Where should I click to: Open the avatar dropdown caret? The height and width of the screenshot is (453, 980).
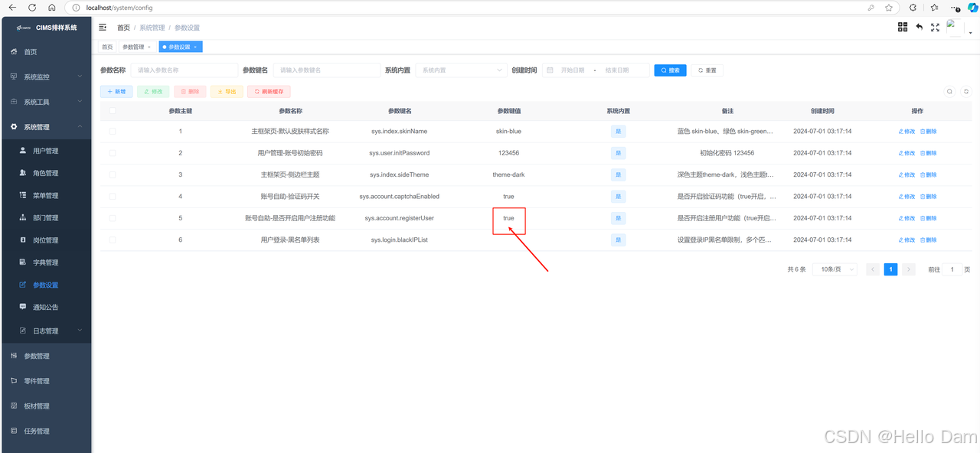pyautogui.click(x=970, y=33)
